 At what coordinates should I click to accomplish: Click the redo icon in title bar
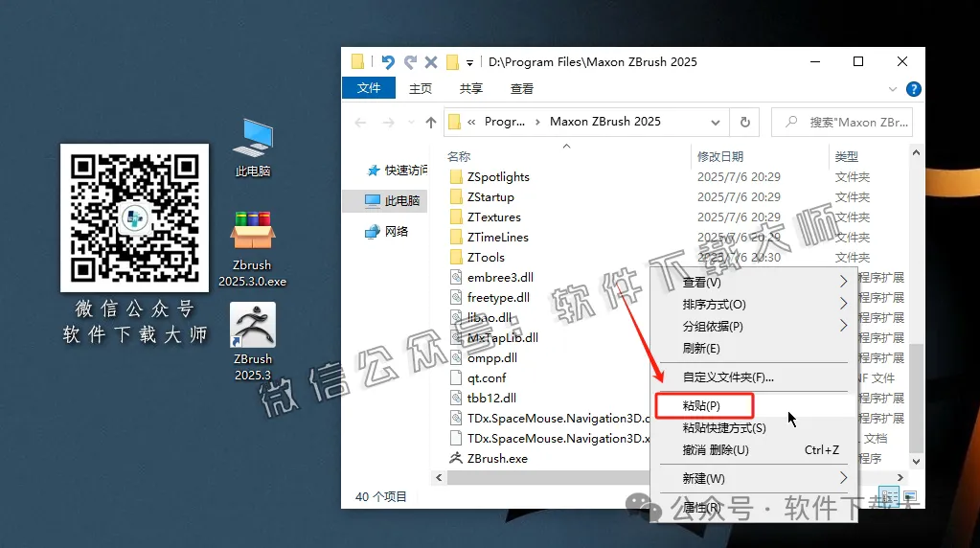pyautogui.click(x=410, y=62)
